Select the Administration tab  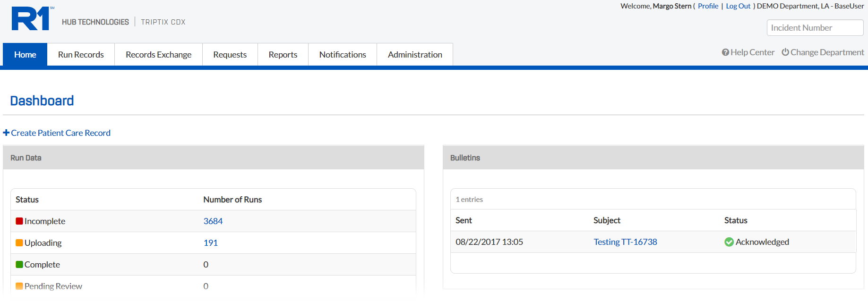[x=415, y=55]
